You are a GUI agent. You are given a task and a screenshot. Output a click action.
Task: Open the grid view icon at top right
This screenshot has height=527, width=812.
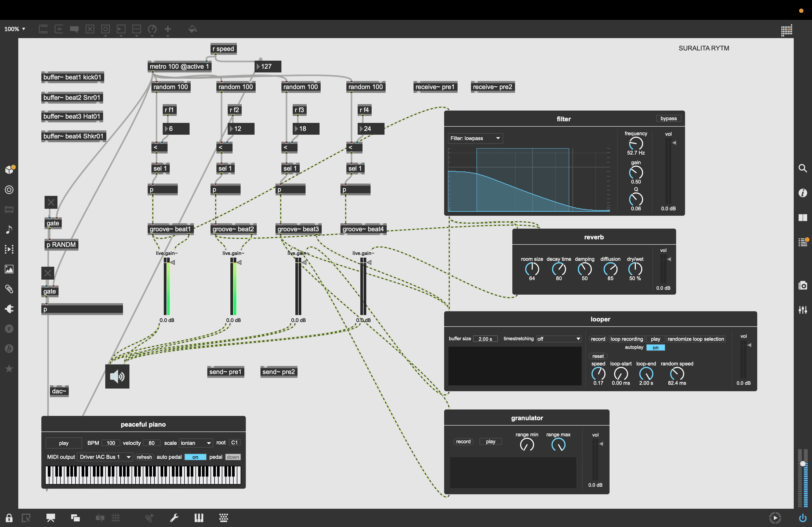[x=786, y=30]
